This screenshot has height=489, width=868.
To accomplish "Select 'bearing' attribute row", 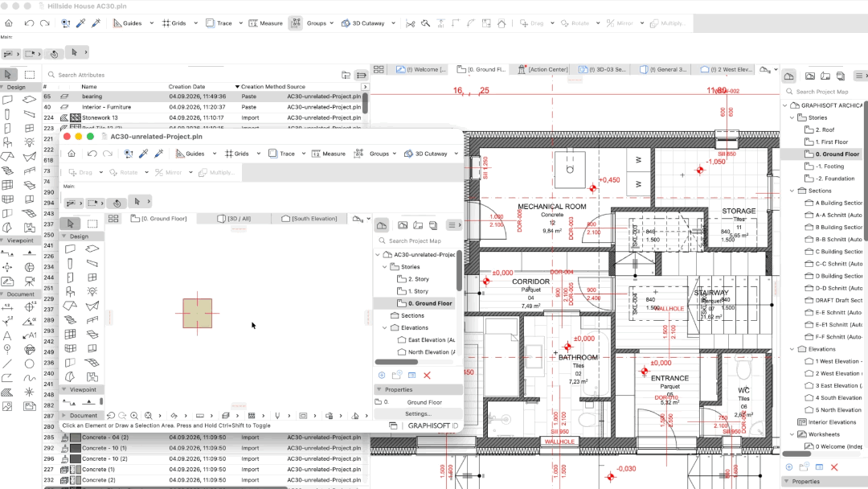I will pyautogui.click(x=203, y=97).
